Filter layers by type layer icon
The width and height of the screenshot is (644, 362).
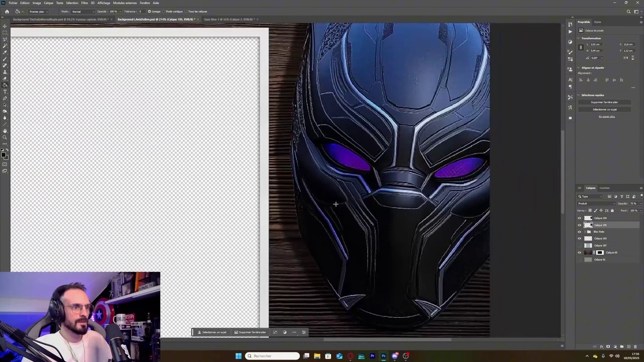click(x=622, y=197)
